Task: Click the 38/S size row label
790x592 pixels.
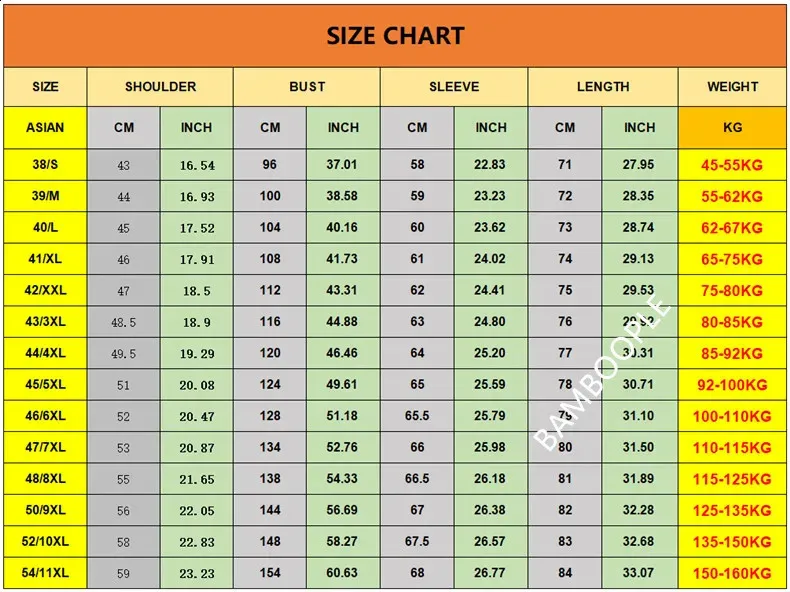Action: click(x=45, y=165)
